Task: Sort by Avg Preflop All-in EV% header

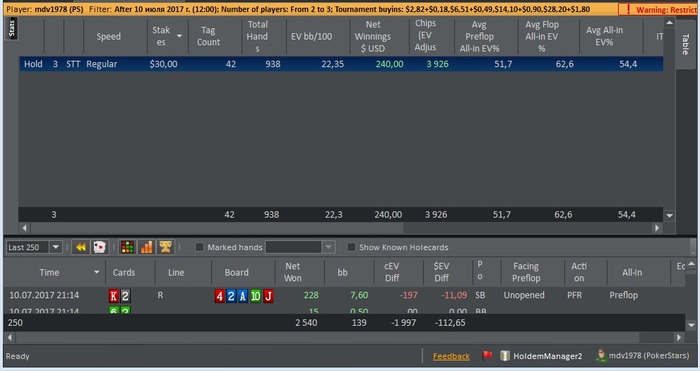Action: point(479,36)
